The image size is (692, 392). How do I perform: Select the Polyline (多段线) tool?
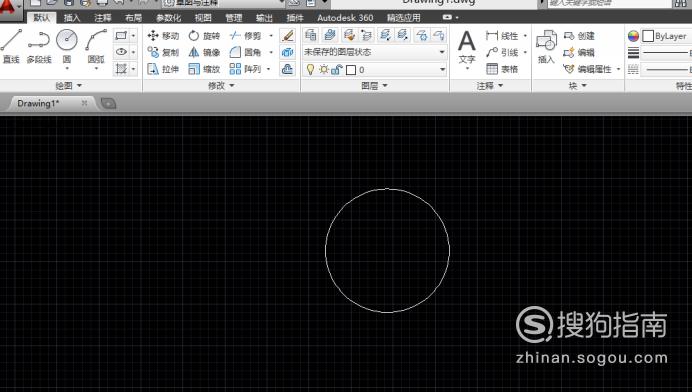pyautogui.click(x=39, y=46)
